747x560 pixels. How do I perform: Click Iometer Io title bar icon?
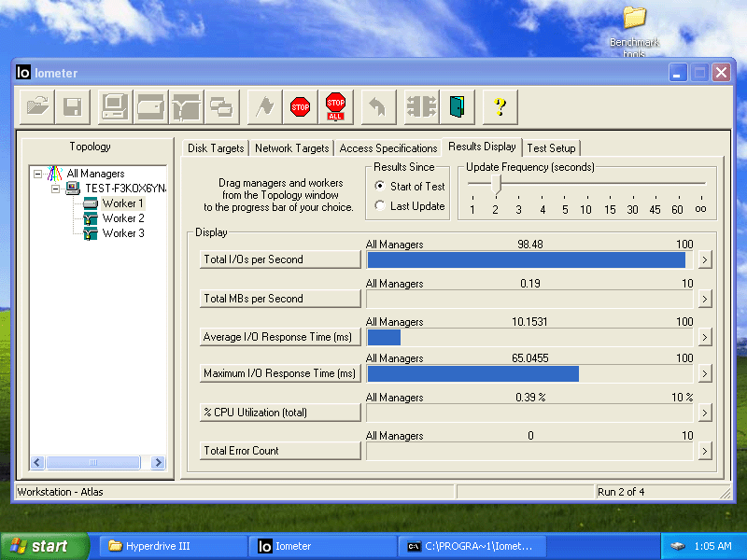pos(22,73)
